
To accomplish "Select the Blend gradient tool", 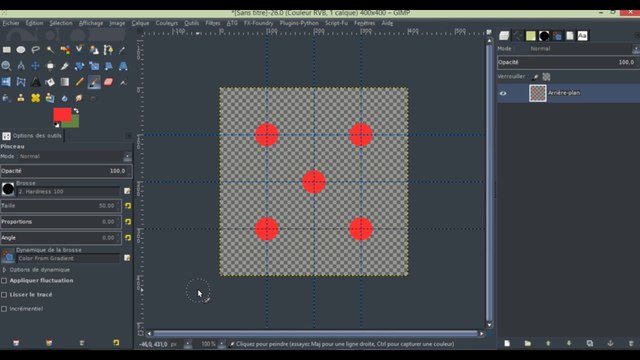I will 65,82.
